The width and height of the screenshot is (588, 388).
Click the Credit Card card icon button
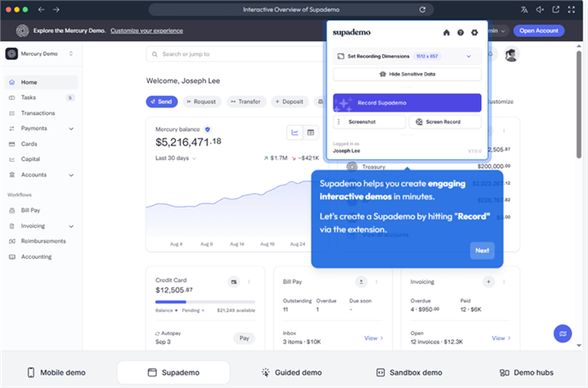coord(234,282)
